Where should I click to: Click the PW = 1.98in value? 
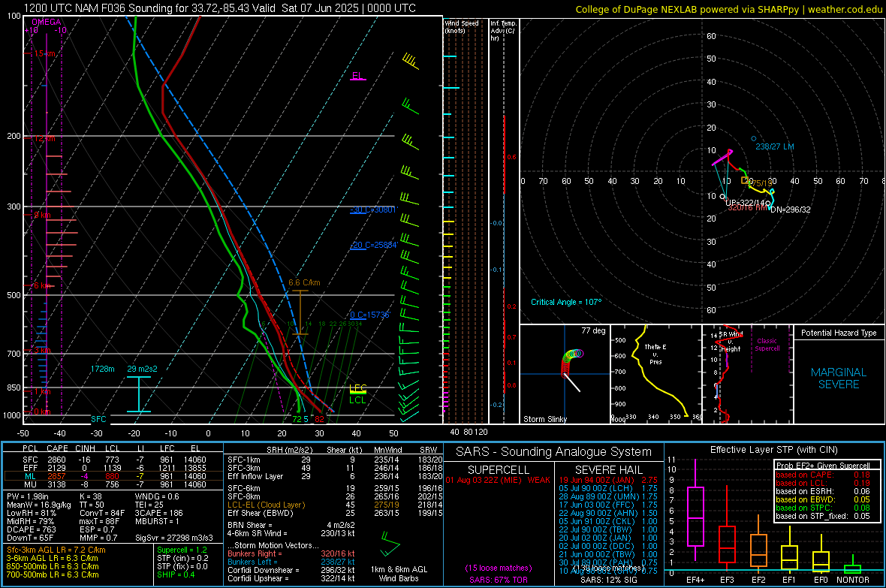(x=28, y=496)
